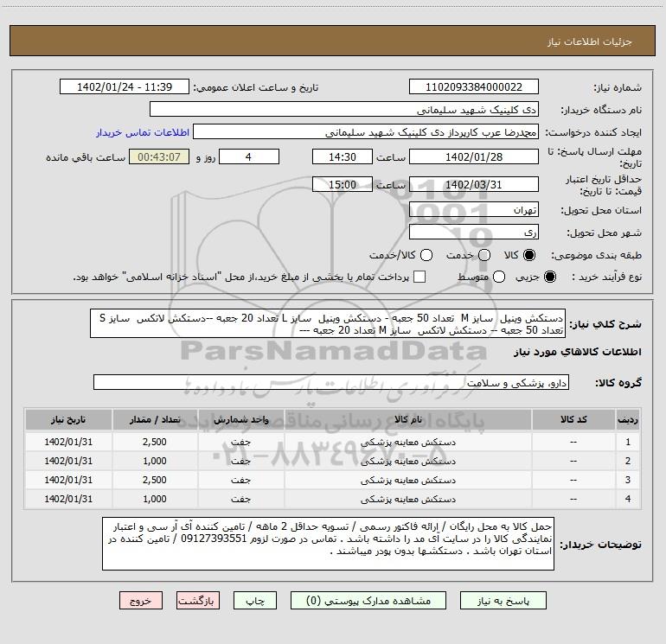This screenshot has height=644, width=666.
Task: Click the تاریخ نیاز column header
Action: (x=68, y=419)
